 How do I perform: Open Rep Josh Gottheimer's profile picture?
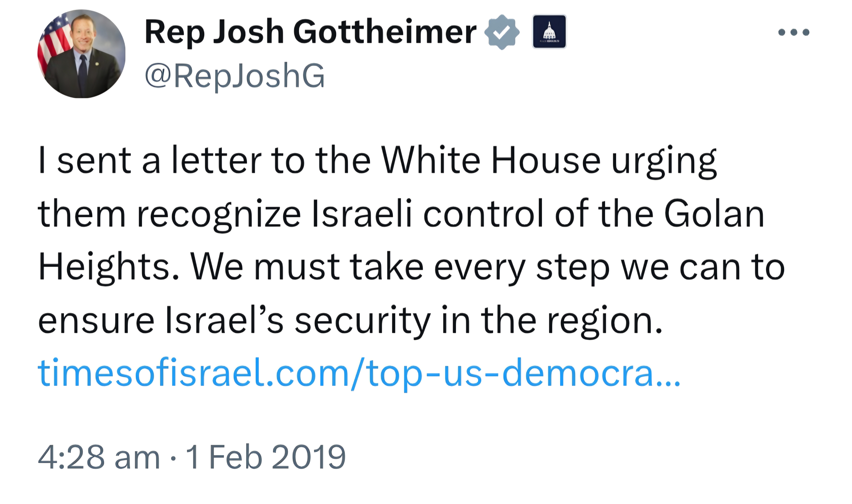(81, 54)
